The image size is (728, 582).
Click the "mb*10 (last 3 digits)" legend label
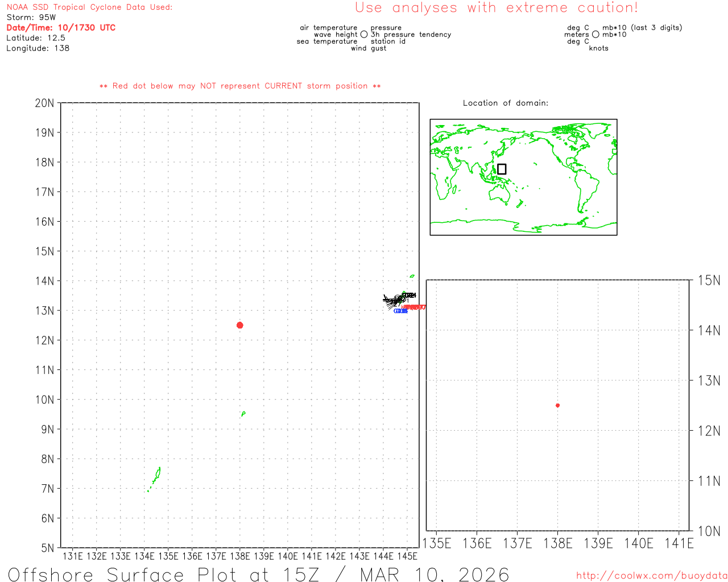coord(642,27)
